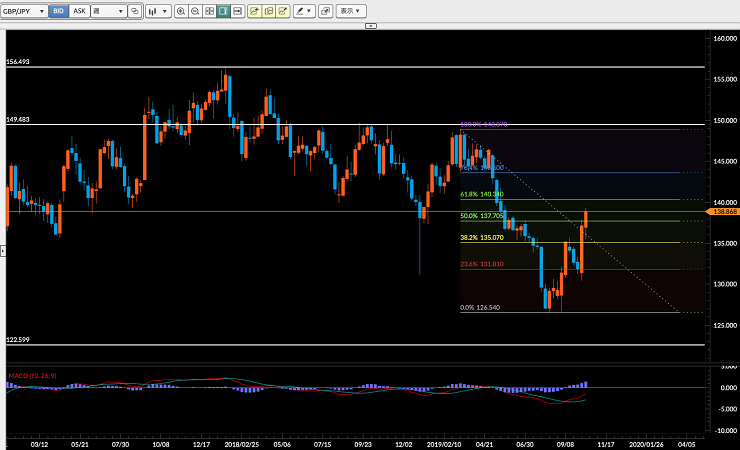The height and width of the screenshot is (450, 740).
Task: Click the 09/08 date axis label
Action: [565, 444]
